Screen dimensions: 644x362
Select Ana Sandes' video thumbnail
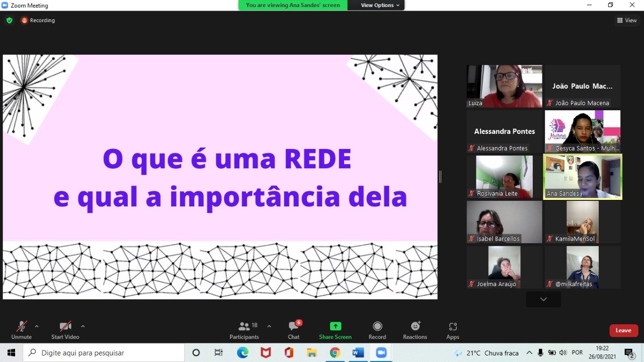coord(583,176)
